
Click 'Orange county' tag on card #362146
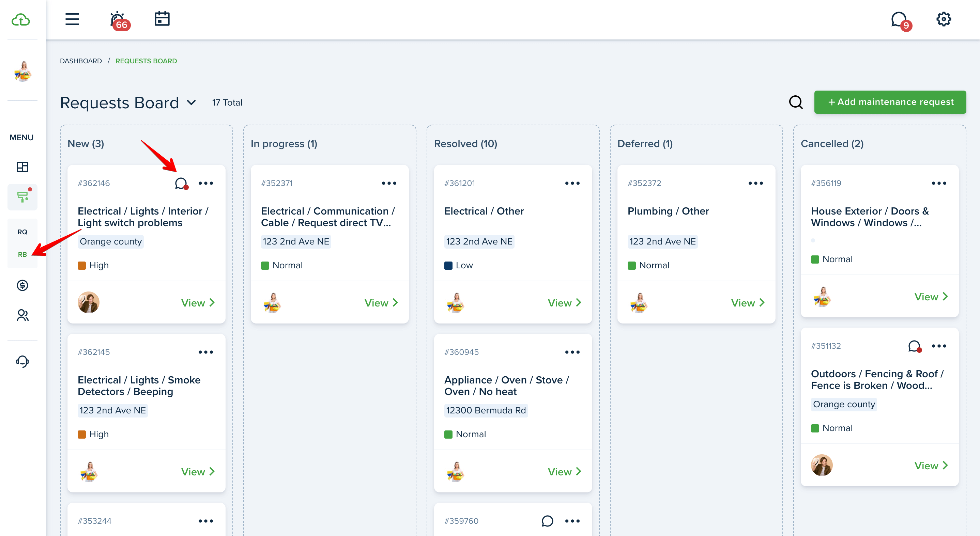point(110,241)
